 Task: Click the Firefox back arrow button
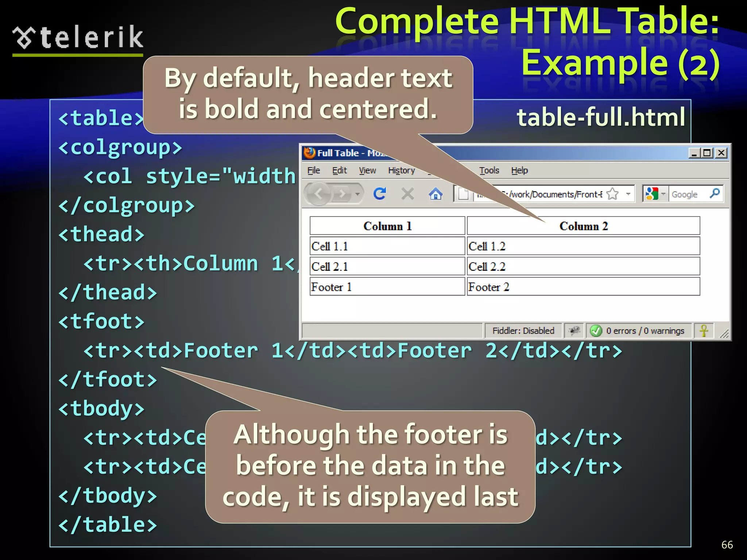318,194
